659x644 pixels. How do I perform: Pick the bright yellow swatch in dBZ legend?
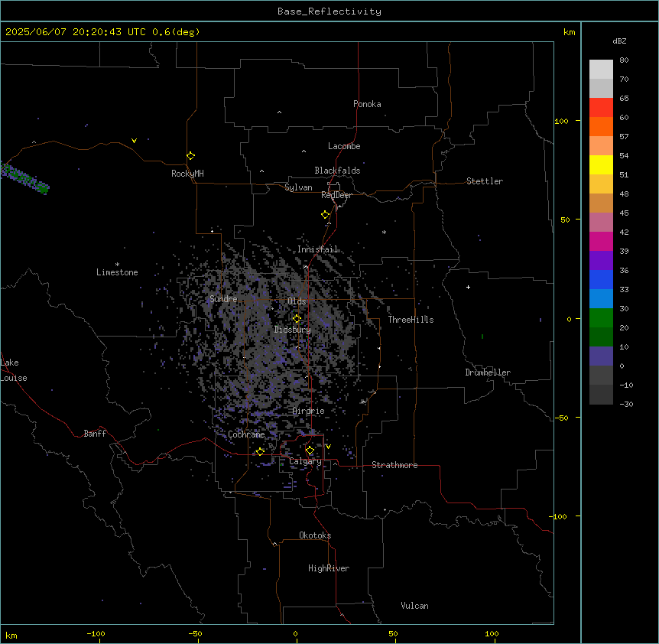601,164
